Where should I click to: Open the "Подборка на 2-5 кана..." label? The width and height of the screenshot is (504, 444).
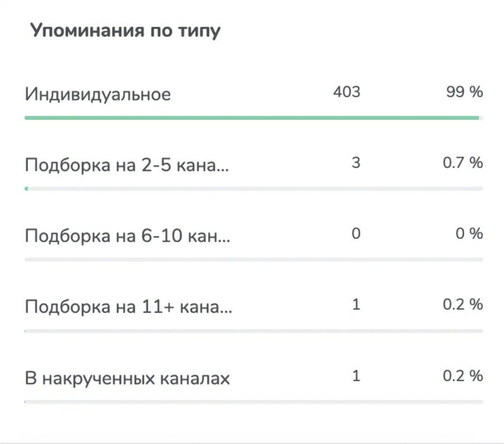point(127,165)
